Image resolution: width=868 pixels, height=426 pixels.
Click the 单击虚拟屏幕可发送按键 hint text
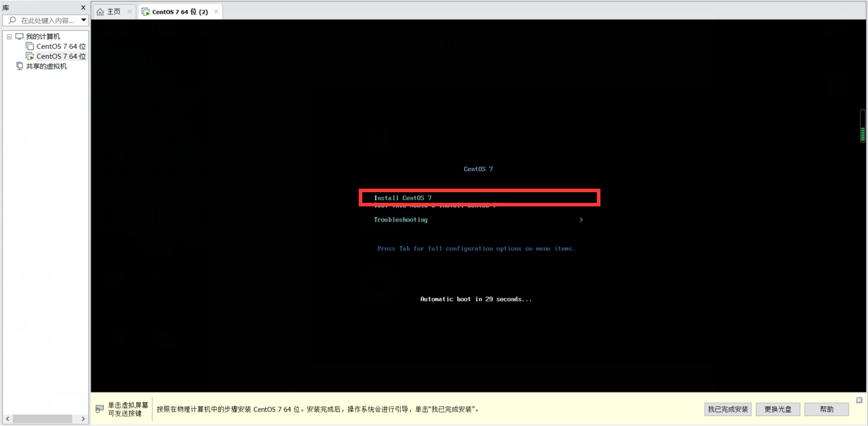pyautogui.click(x=128, y=409)
